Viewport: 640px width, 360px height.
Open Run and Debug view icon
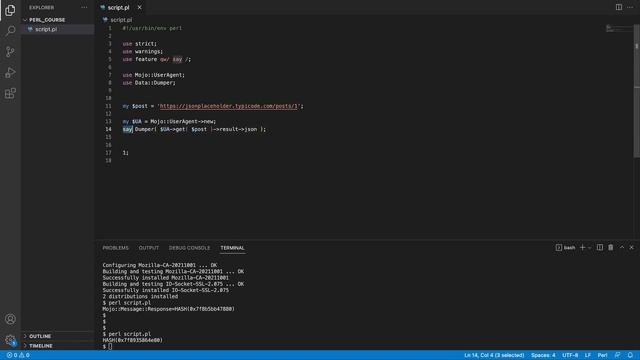click(x=10, y=73)
